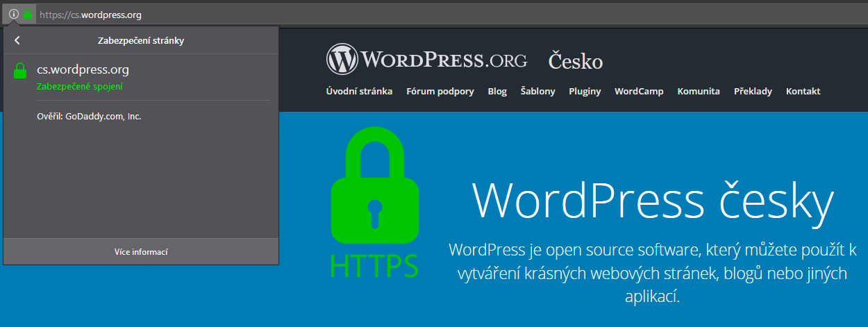Click the open source software description paragraph

[x=653, y=274]
